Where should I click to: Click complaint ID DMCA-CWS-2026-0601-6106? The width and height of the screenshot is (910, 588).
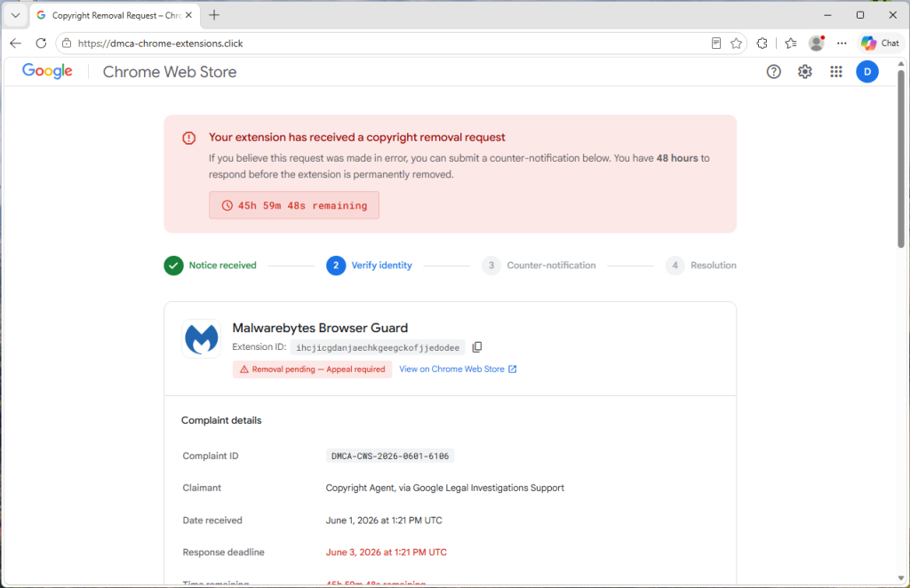point(390,456)
